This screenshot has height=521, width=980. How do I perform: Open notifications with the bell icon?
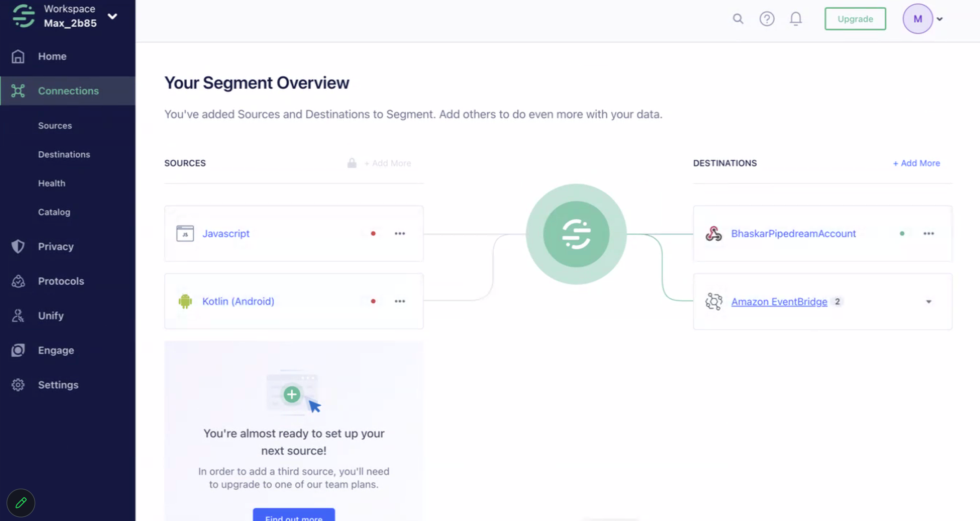[x=796, y=19]
